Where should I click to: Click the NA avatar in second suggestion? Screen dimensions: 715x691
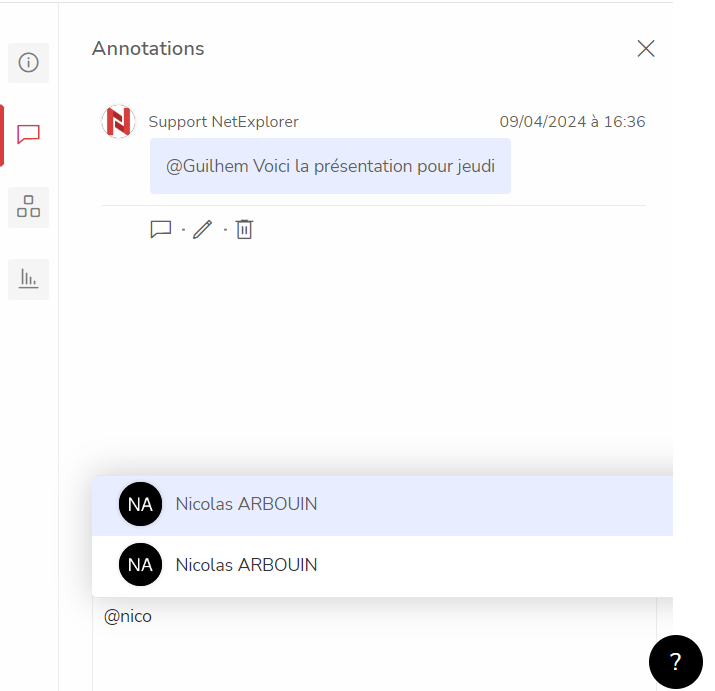(x=140, y=565)
